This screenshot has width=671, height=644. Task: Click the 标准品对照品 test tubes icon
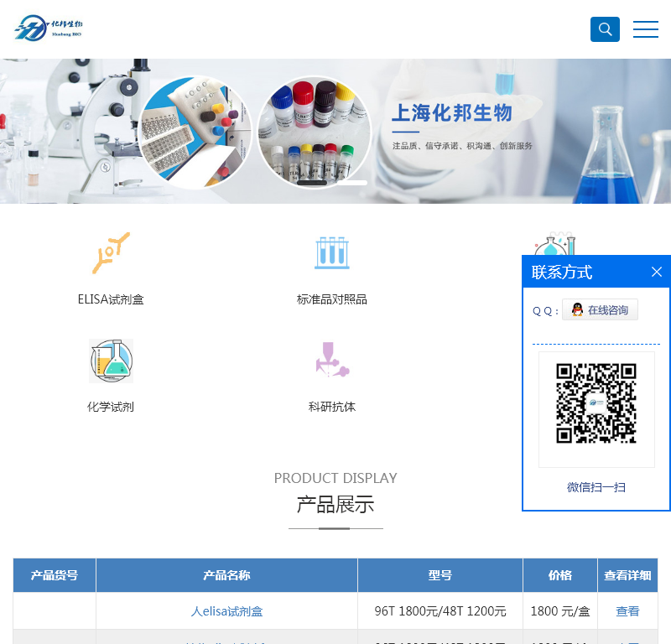(x=332, y=253)
